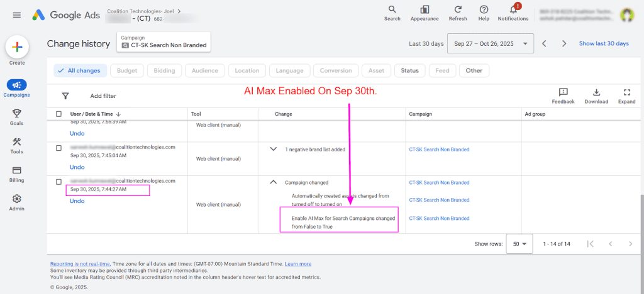Image resolution: width=644 pixels, height=294 pixels.
Task: Open the Appearance settings icon
Action: [425, 13]
